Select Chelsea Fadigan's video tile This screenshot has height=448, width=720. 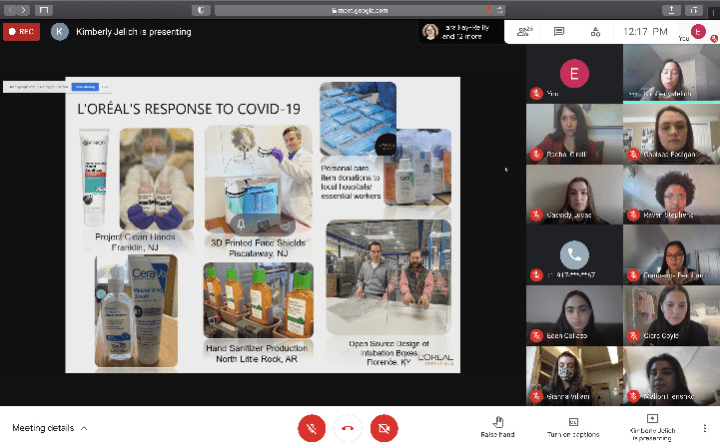pos(671,134)
